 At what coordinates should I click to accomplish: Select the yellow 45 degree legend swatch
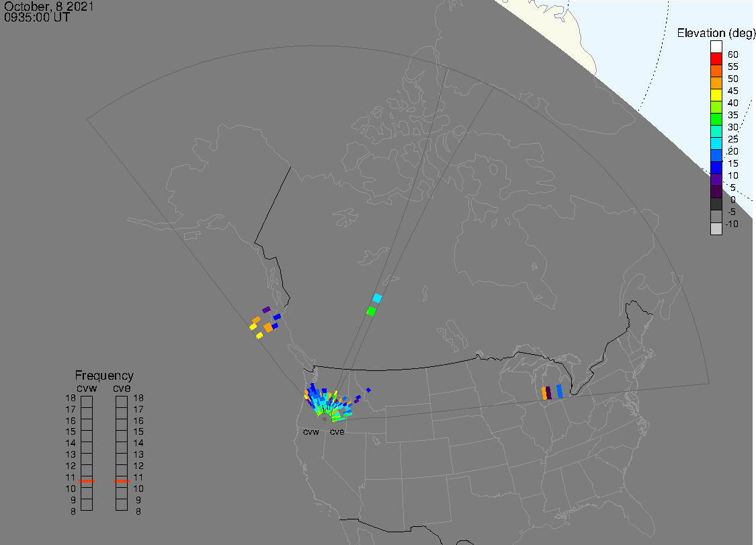click(x=716, y=95)
